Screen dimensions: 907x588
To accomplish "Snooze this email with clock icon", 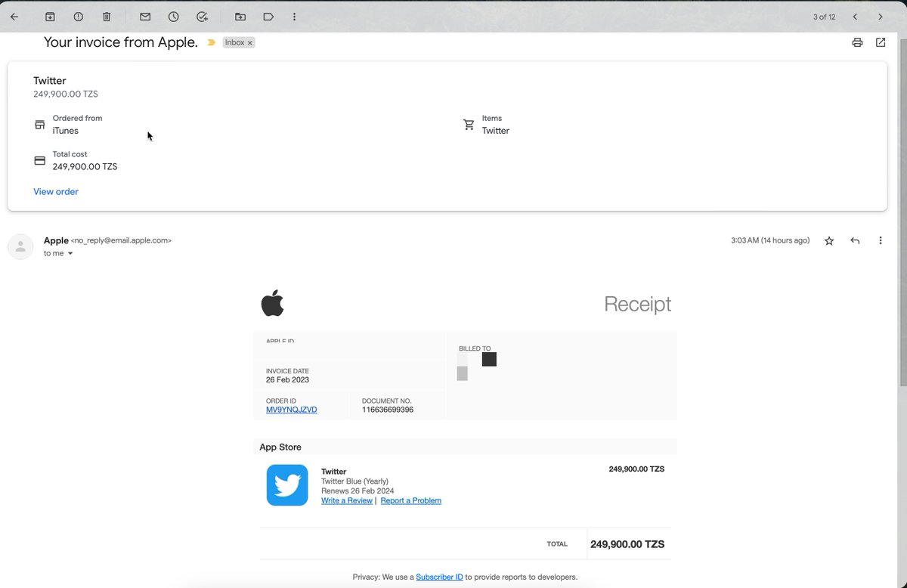I will [174, 17].
